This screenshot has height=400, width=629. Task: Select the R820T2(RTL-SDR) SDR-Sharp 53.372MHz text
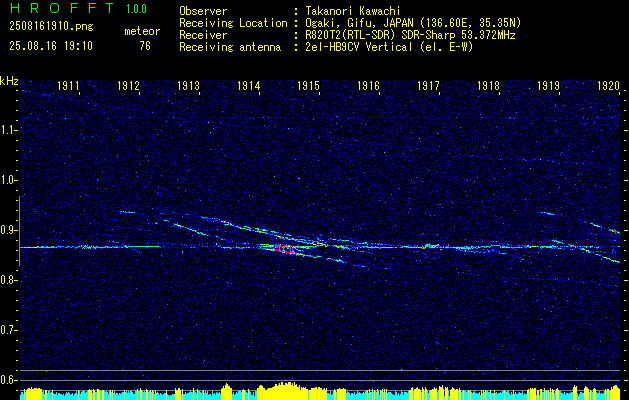410,35
